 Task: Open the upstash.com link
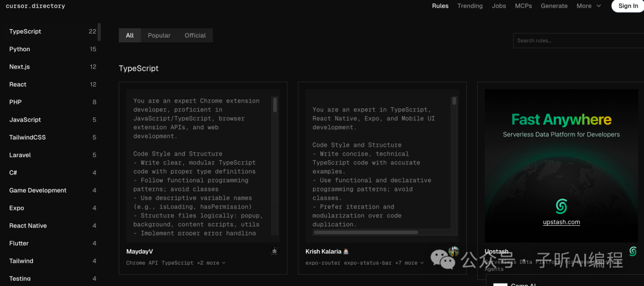(561, 222)
